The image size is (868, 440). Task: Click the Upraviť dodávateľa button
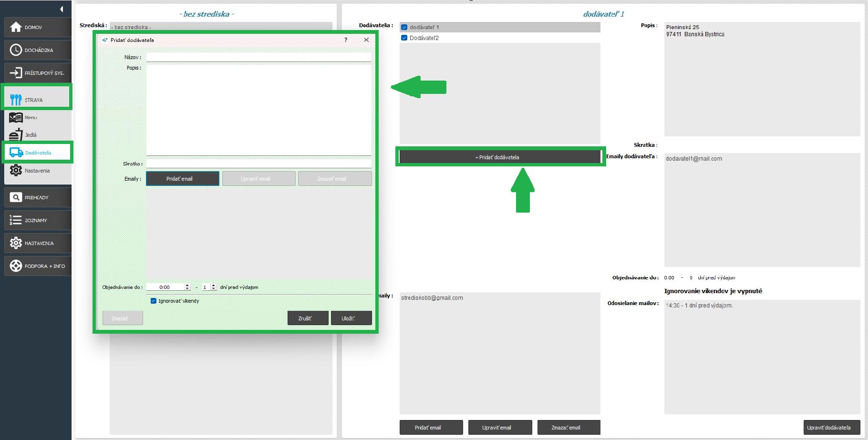tap(831, 428)
